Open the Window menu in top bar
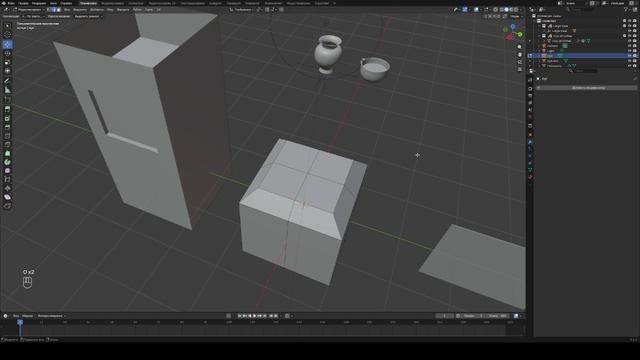This screenshot has height=360, width=640. [x=53, y=3]
